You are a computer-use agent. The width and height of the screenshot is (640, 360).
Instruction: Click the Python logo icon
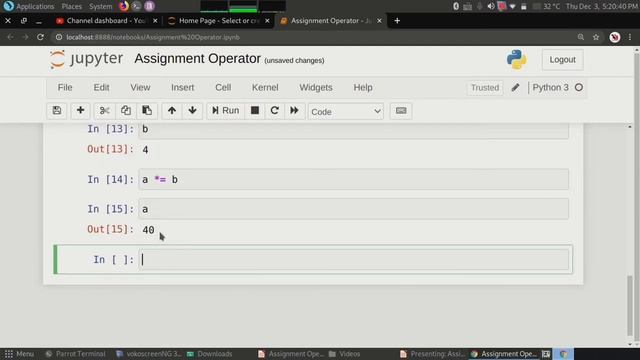click(516, 60)
